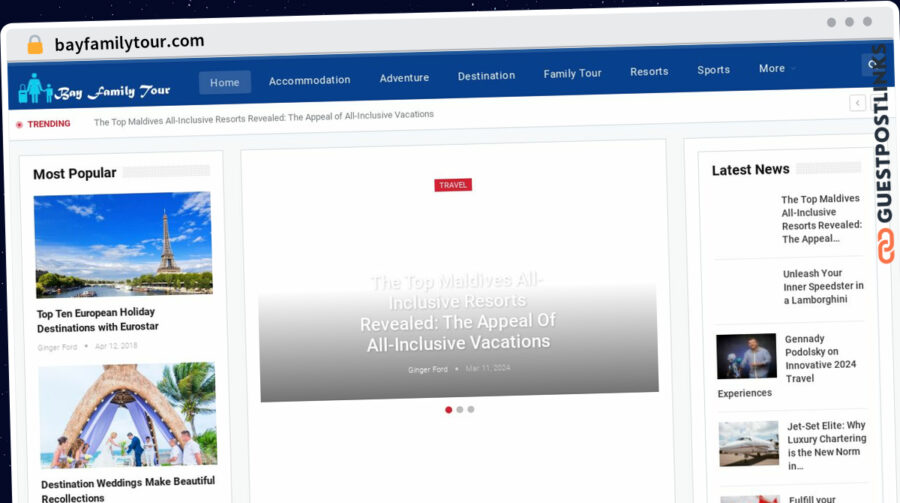Click the Mar 11, 2024 slide date
900x503 pixels.
[488, 368]
